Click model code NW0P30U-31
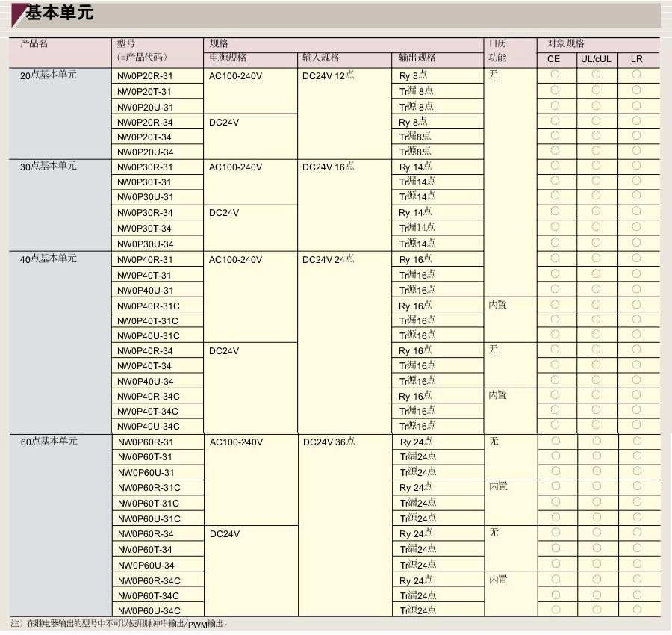672x635 pixels. [146, 197]
